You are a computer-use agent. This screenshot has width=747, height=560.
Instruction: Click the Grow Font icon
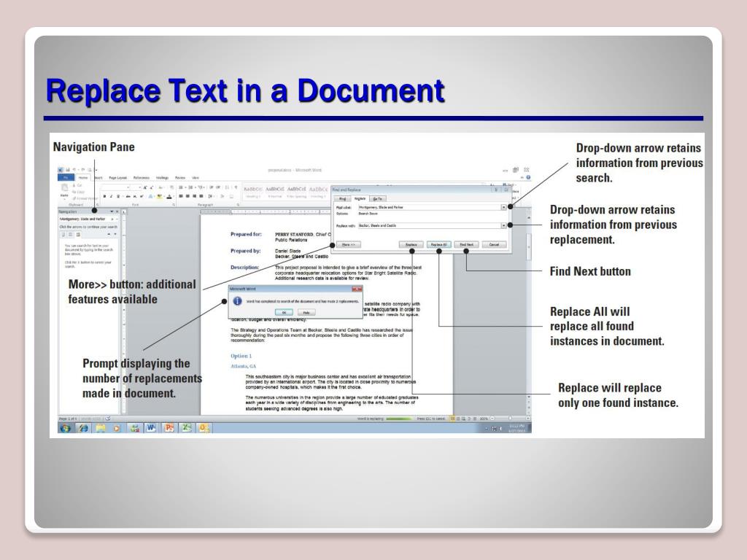(145, 187)
